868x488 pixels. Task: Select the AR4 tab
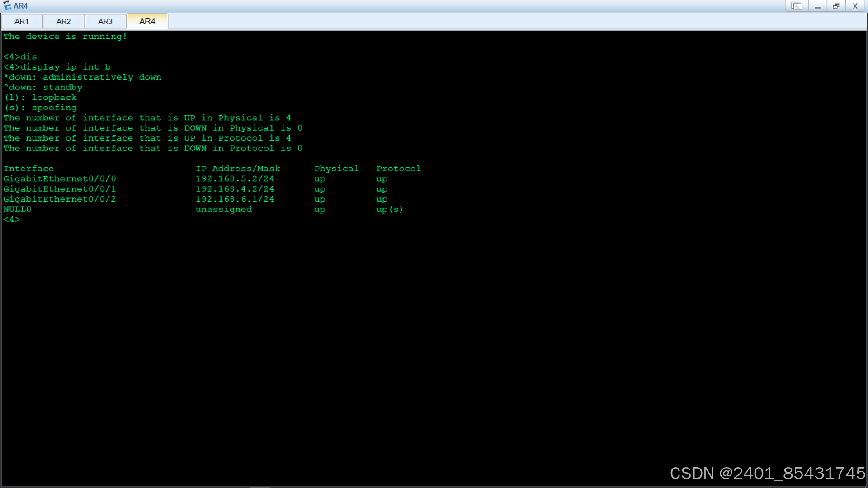147,21
